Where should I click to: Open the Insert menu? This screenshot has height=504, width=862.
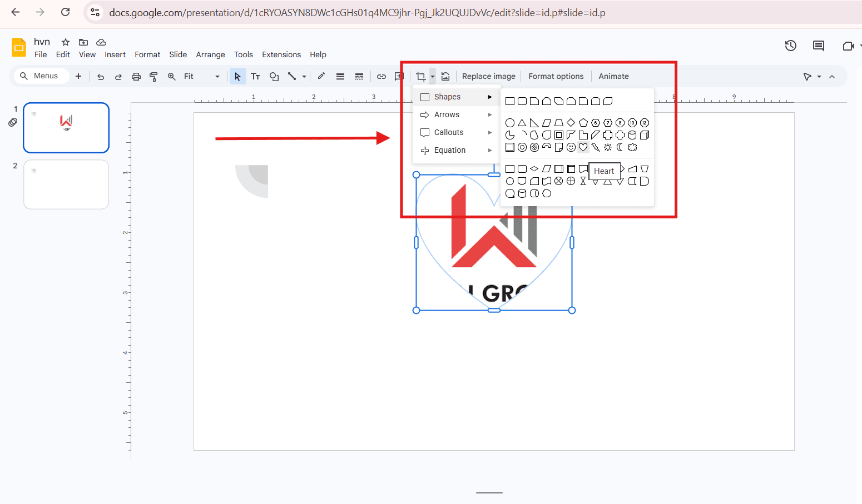115,54
